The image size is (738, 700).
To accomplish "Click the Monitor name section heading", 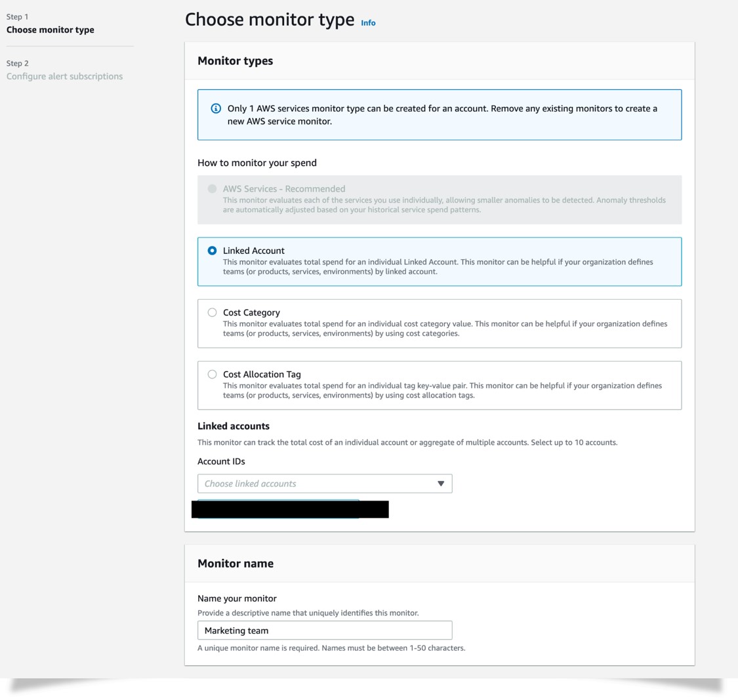I will 236,564.
